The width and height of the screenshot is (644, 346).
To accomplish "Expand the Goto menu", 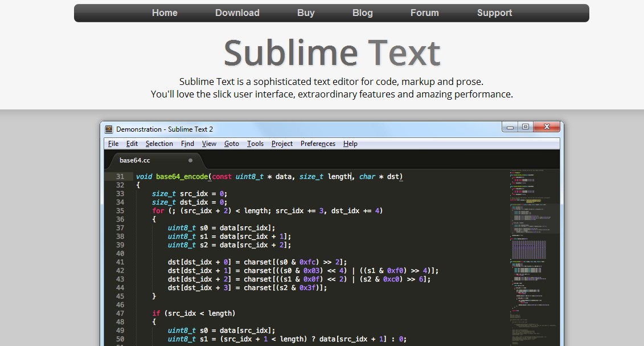I will pos(231,144).
